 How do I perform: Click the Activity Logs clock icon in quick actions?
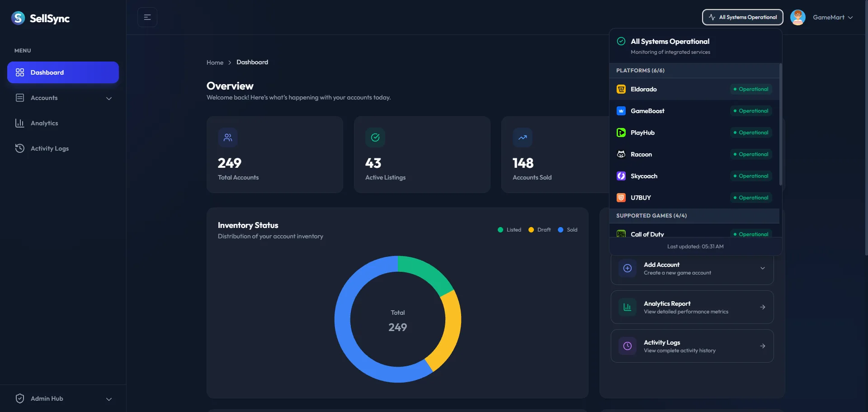(x=627, y=346)
